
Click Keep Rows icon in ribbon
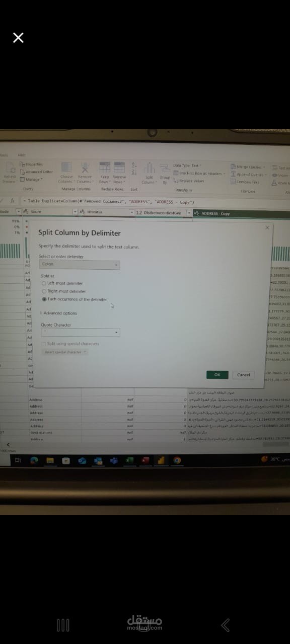point(105,168)
